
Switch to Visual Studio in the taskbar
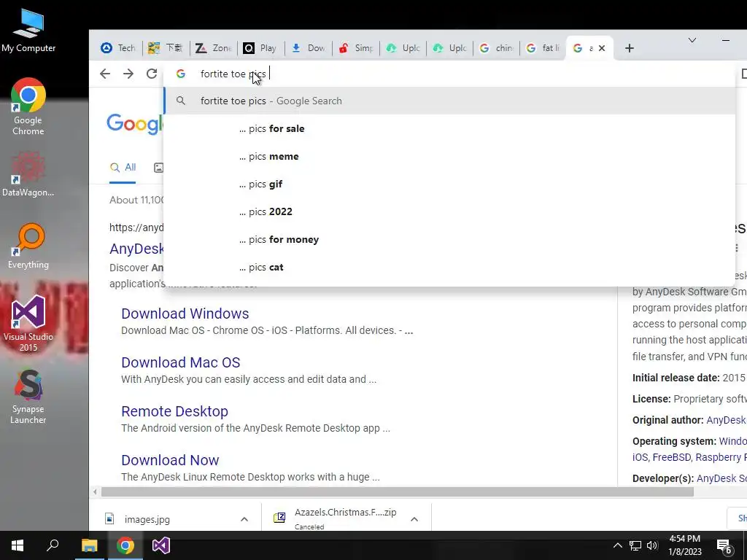[x=161, y=545]
